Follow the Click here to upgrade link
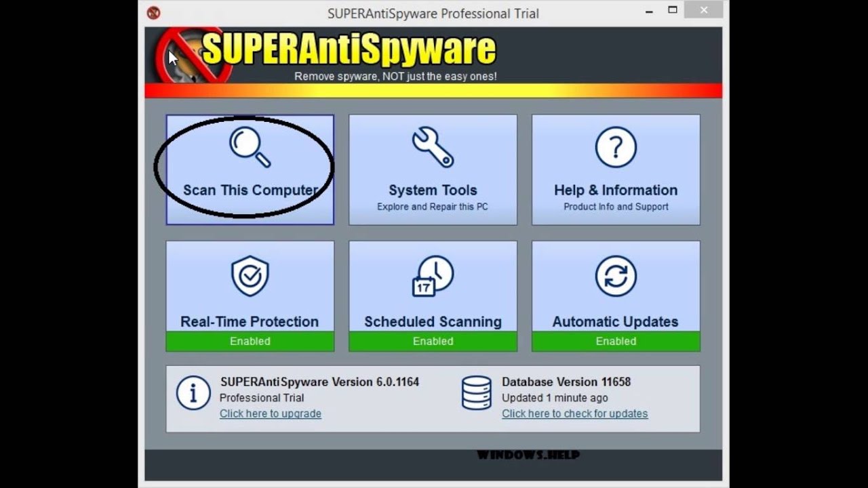This screenshot has width=868, height=488. pos(271,413)
